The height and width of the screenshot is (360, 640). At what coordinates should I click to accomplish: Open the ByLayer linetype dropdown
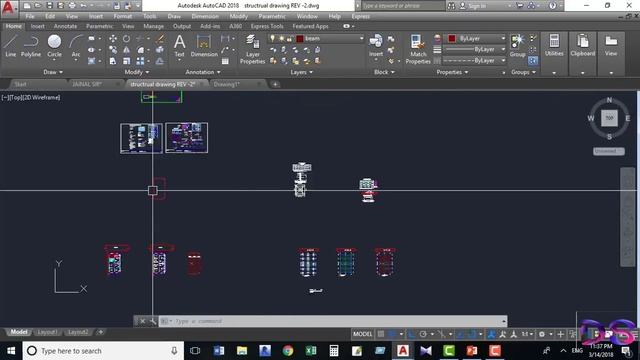point(503,60)
